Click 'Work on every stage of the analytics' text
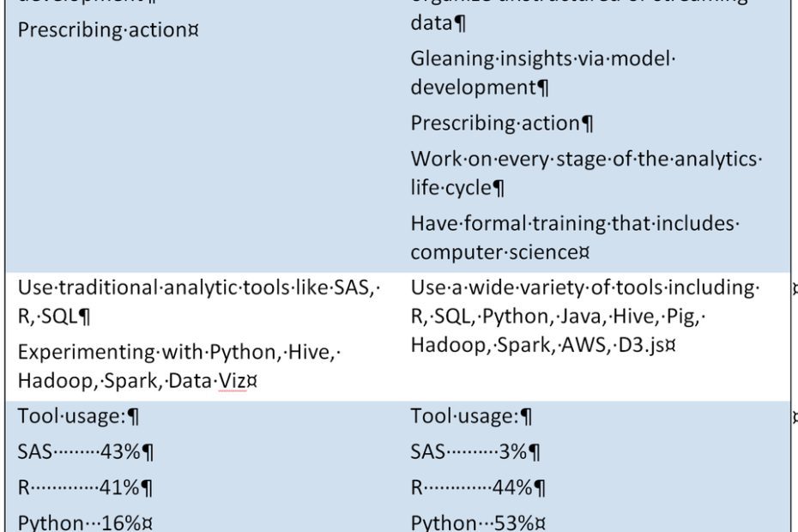The height and width of the screenshot is (532, 798). pos(584,159)
